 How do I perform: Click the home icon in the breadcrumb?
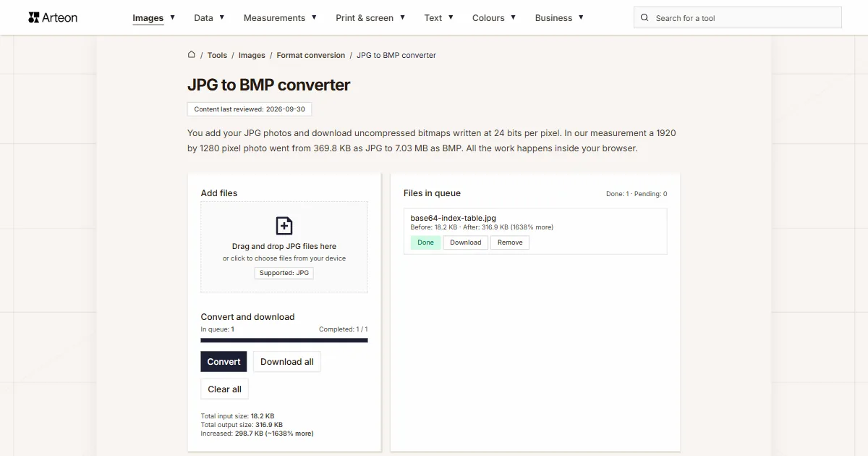pyautogui.click(x=192, y=55)
